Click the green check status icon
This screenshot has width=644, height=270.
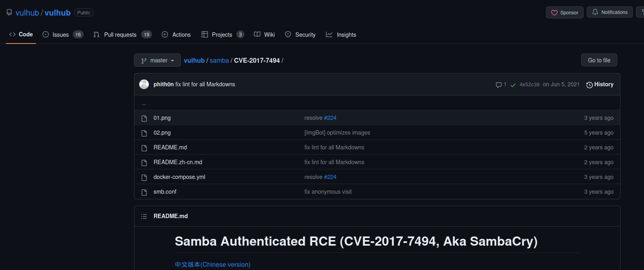(x=513, y=85)
